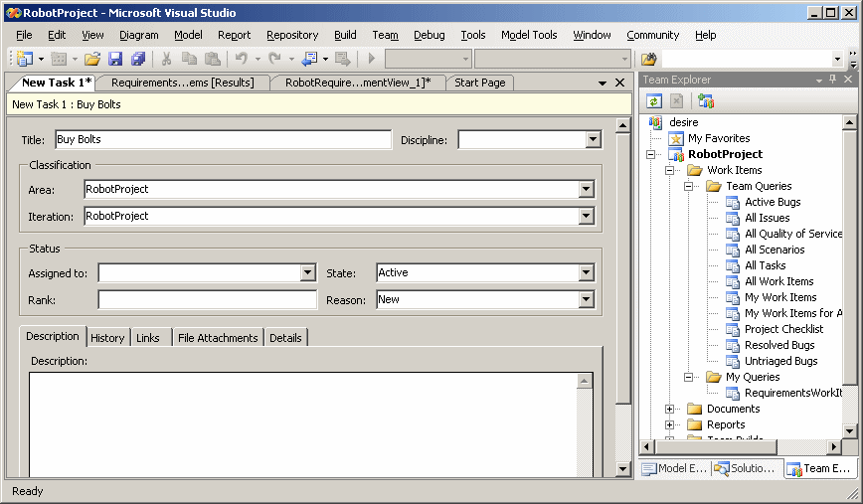Expand the Documents folder in Team Explorer

click(670, 409)
